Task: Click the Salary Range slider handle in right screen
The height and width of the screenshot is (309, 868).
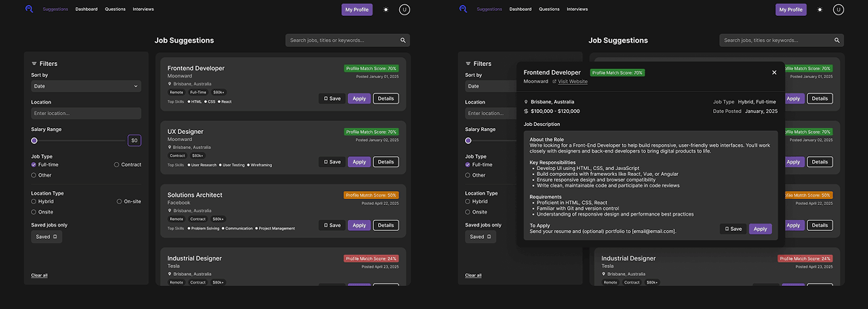Action: click(468, 140)
